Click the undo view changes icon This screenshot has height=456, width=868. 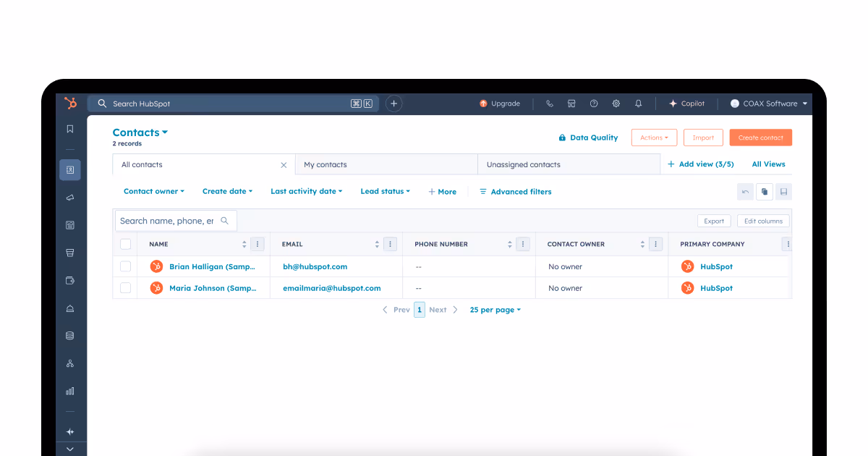(x=745, y=192)
